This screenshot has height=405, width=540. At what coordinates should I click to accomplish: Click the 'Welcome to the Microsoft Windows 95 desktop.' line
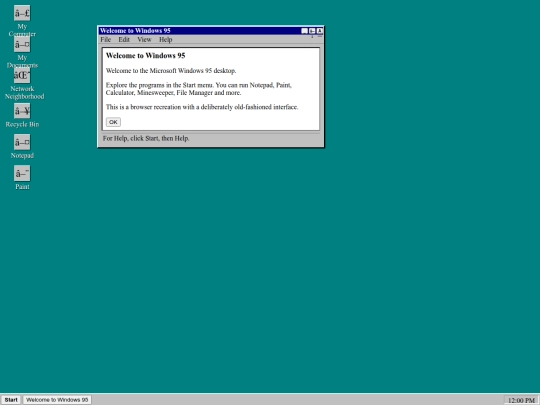coord(171,71)
